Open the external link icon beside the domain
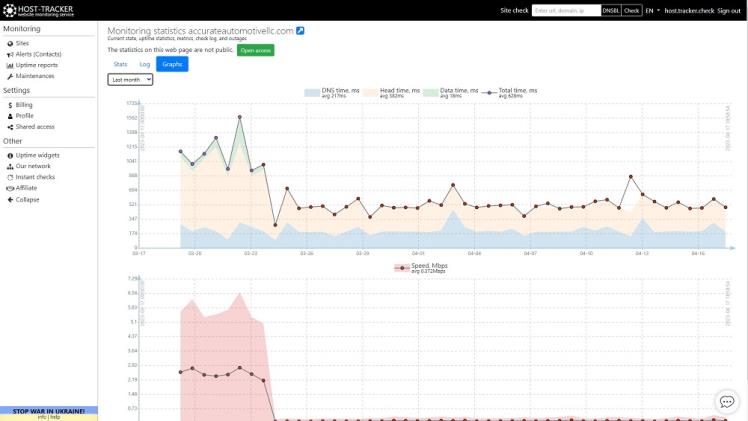 click(x=300, y=31)
